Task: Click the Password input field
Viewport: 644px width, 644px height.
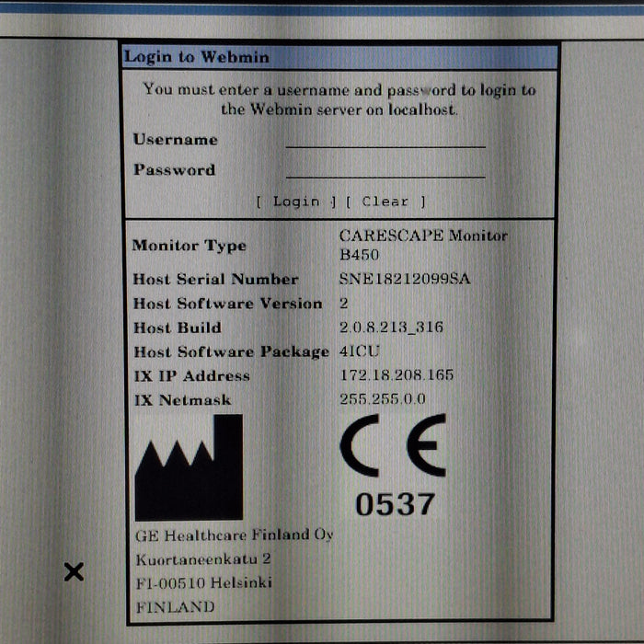Action: [385, 169]
